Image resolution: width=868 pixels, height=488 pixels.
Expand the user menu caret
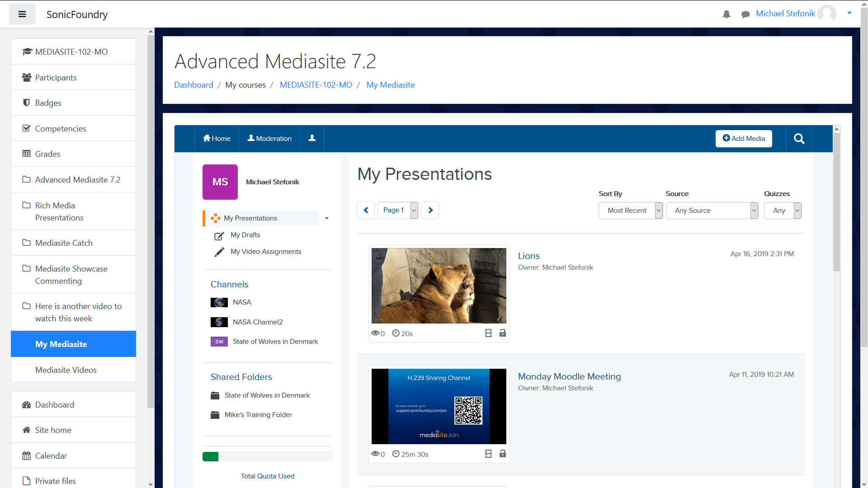(x=849, y=13)
